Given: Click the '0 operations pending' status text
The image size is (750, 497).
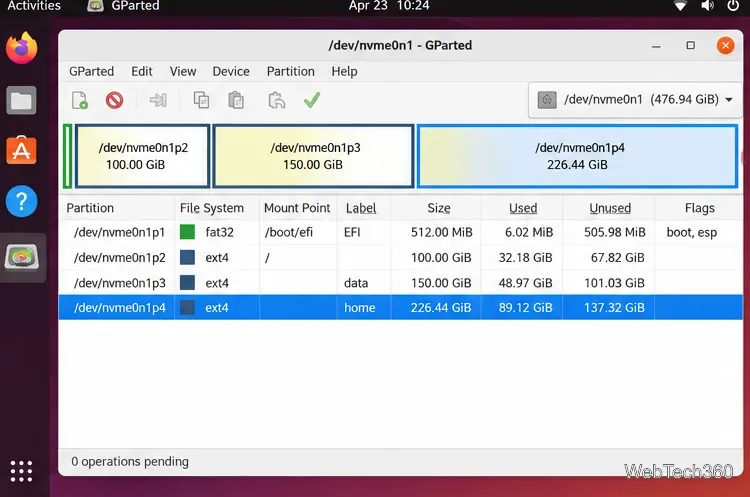Looking at the screenshot, I should [x=130, y=462].
